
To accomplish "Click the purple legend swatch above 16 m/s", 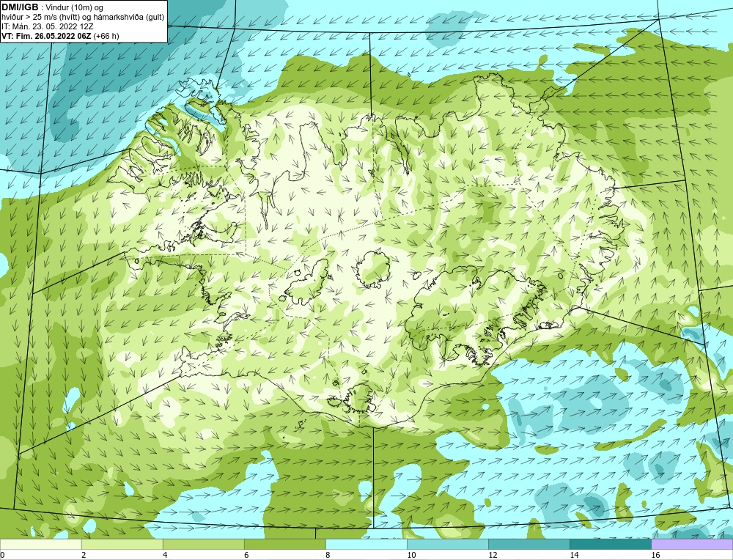I will point(692,545).
